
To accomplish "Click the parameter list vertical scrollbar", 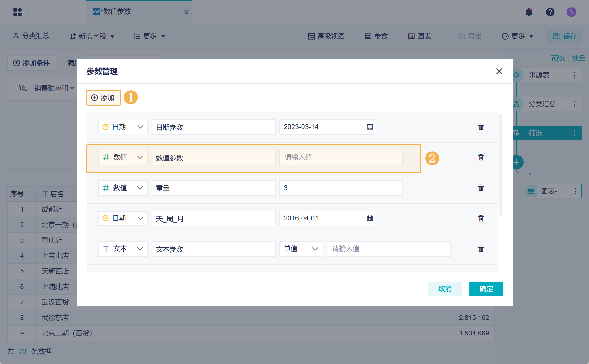I will [x=501, y=165].
